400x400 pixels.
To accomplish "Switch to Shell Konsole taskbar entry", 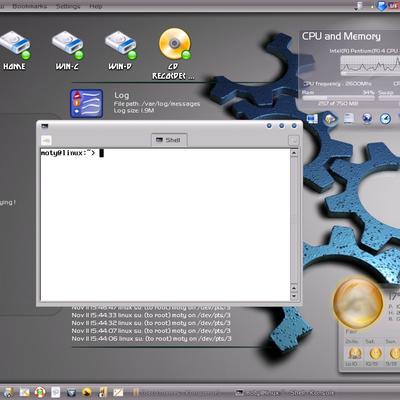I will [x=284, y=393].
